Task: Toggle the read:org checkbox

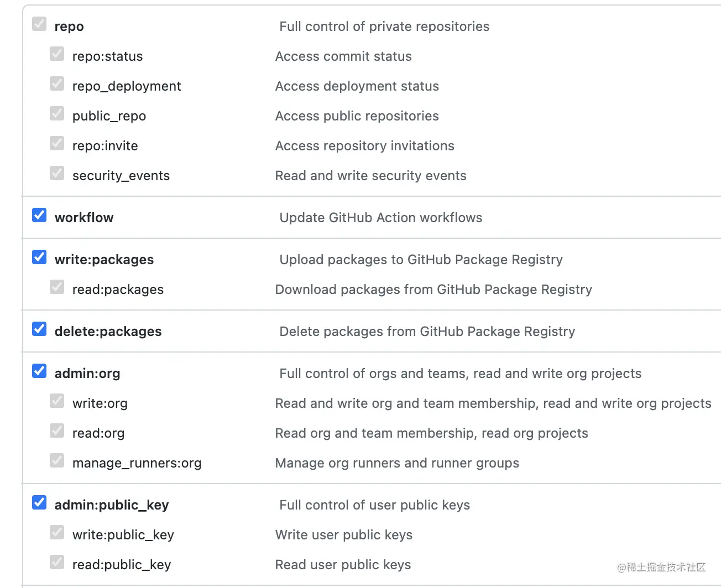Action: [57, 431]
